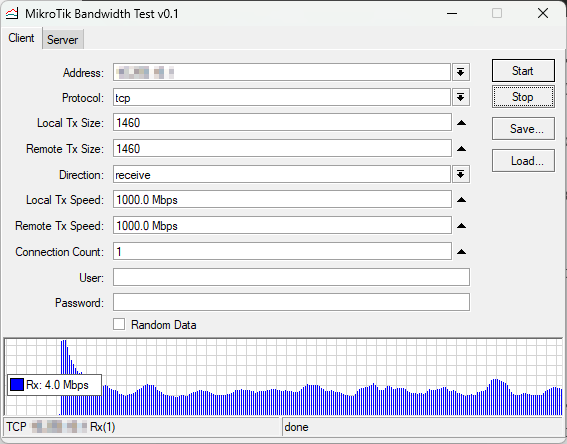Open the Save... settings dialog

(523, 128)
